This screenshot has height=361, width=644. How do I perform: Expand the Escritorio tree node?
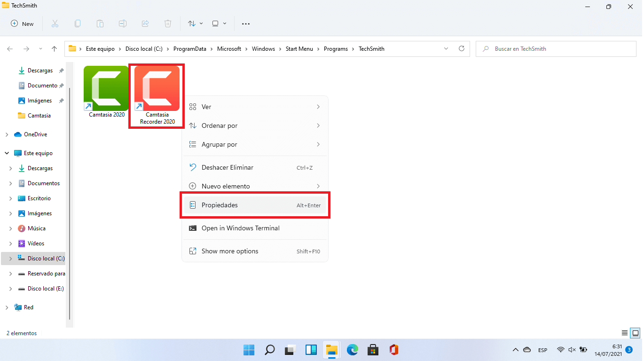pos(10,198)
